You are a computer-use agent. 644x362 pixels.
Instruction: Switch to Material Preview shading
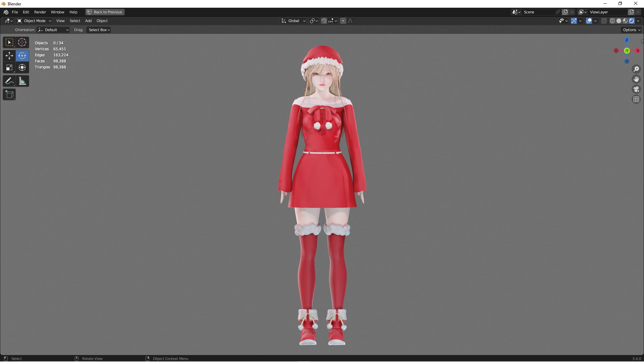coord(625,21)
